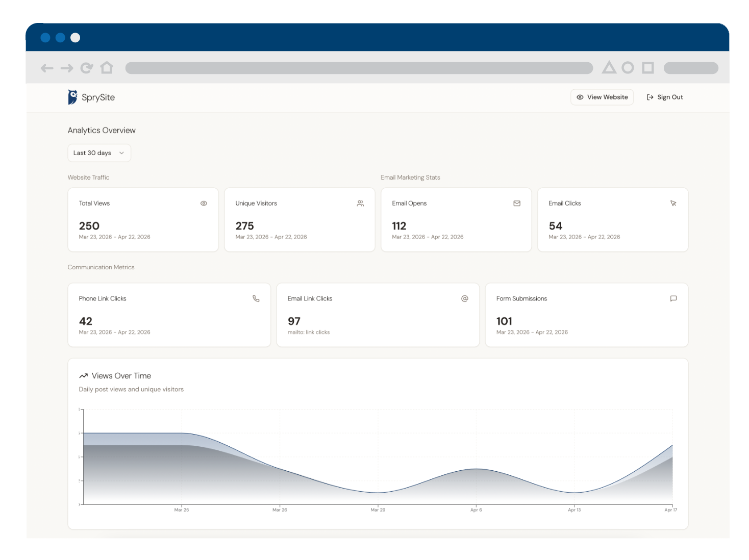749x560 pixels.
Task: Click the eye icon on Total Views card
Action: point(204,203)
